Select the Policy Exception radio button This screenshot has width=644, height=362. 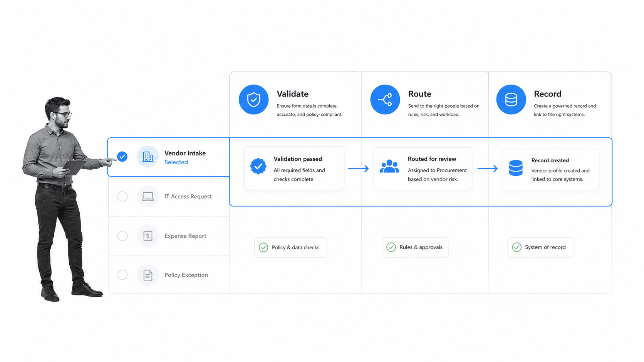tap(122, 275)
